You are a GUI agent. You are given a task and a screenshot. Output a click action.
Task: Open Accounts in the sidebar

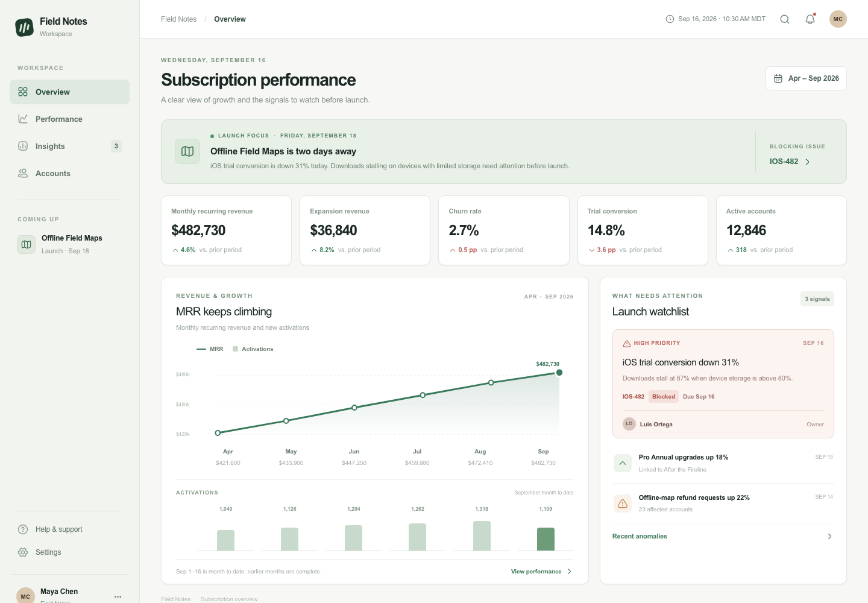69,173
